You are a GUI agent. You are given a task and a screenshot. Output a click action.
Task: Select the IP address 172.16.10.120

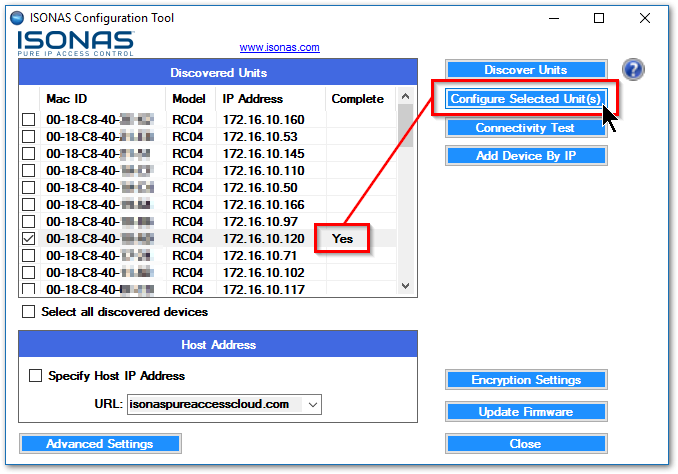(264, 238)
